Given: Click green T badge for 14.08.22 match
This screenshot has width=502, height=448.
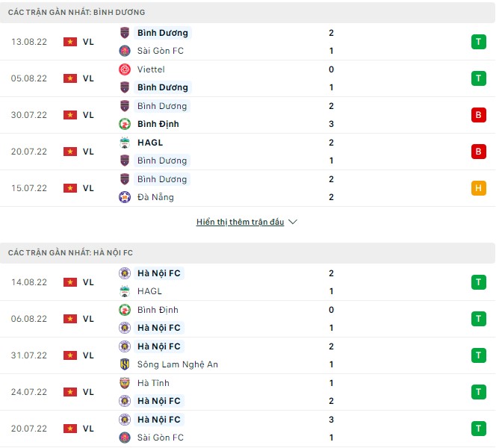Looking at the screenshot, I should 478,282.
